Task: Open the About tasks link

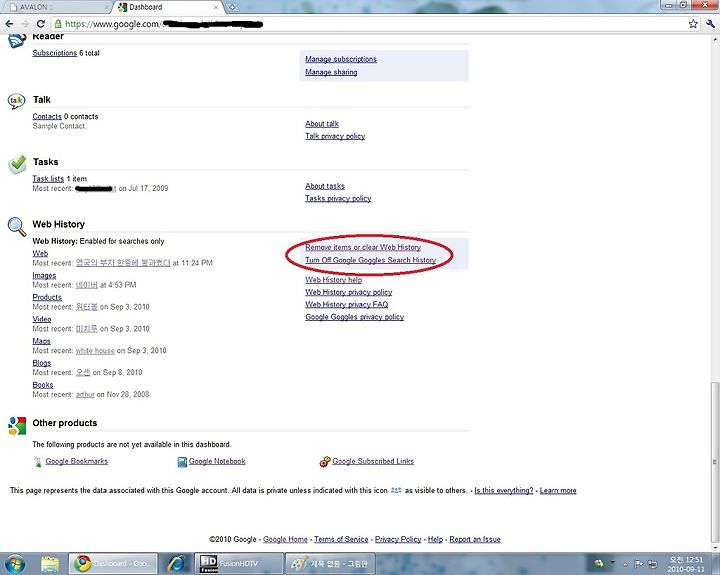Action: point(325,186)
